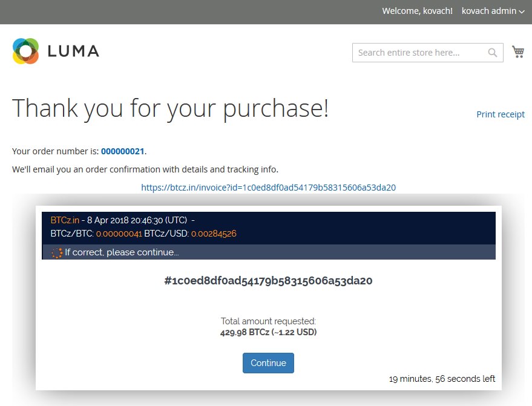Click the Welcome, kovach! greeting

(418, 11)
